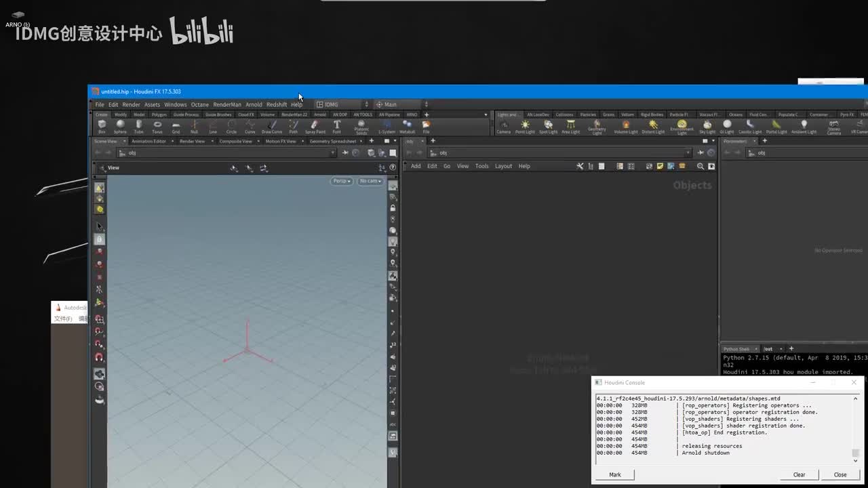The height and width of the screenshot is (488, 868).
Task: Switch to the Polygon shelf tab
Action: (x=159, y=115)
